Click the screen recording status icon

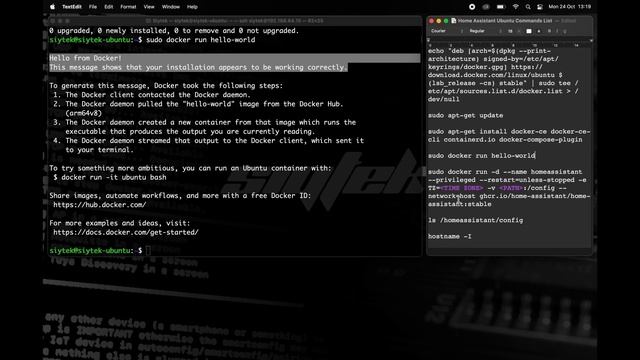click(x=472, y=7)
